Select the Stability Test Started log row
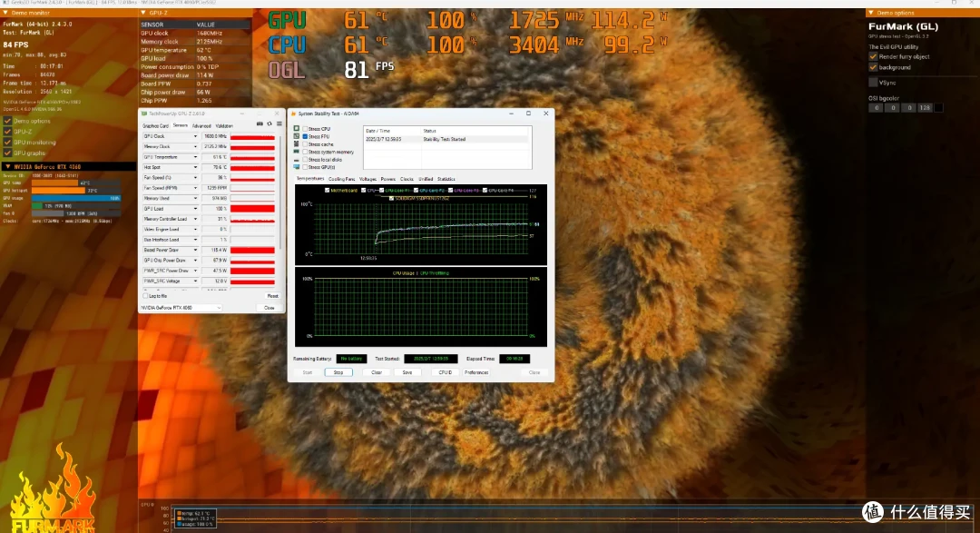 click(x=446, y=140)
